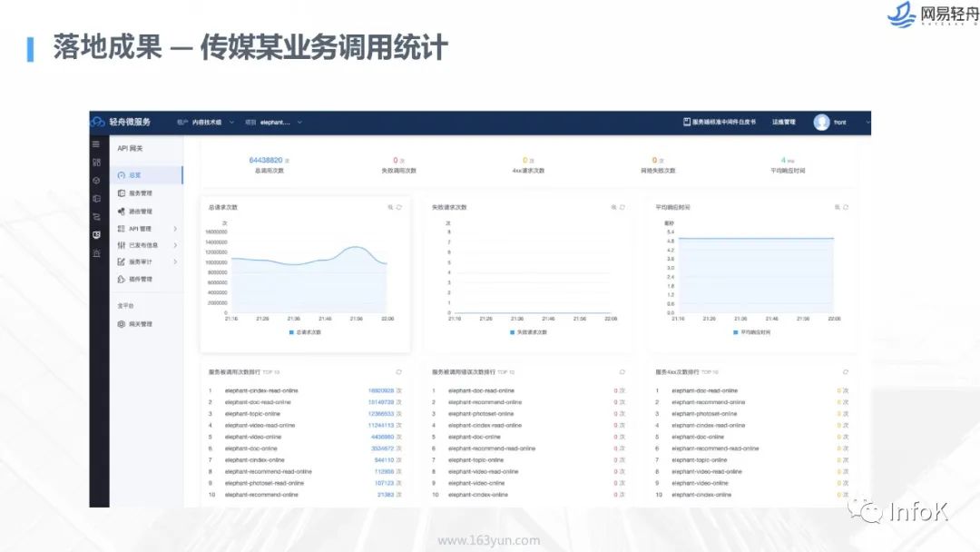Viewport: 980px width, 552px height.
Task: Click the 平均响应时间 legend square
Action: point(736,332)
